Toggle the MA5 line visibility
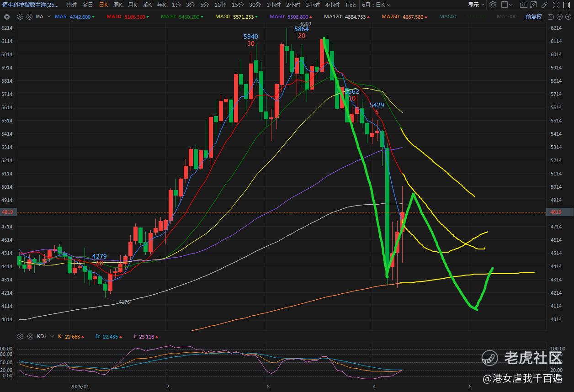The height and width of the screenshot is (392, 574). [x=74, y=16]
